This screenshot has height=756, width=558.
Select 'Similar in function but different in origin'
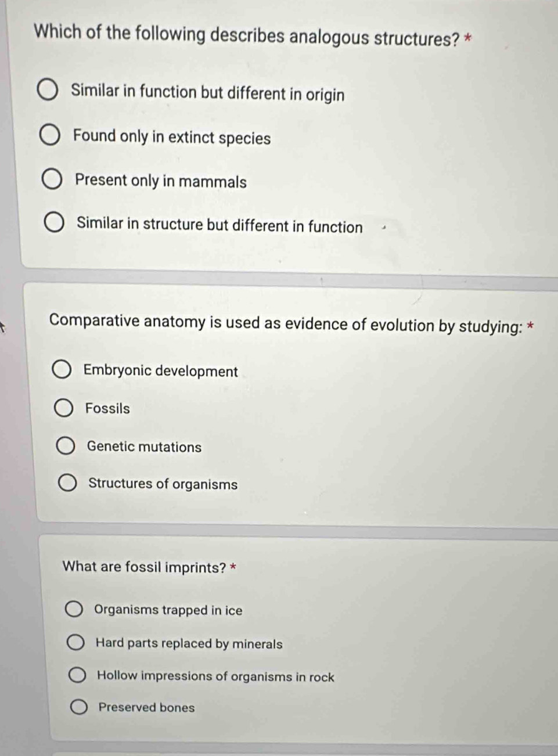point(48,91)
